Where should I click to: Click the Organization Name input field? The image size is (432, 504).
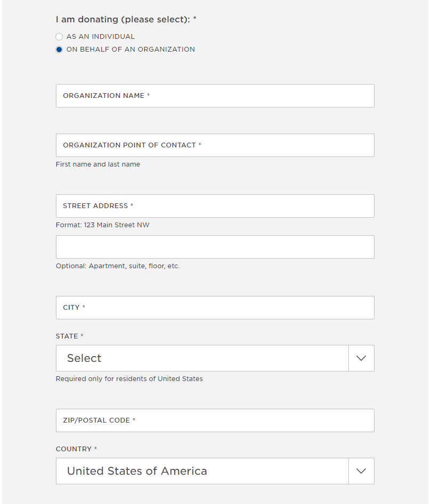215,96
